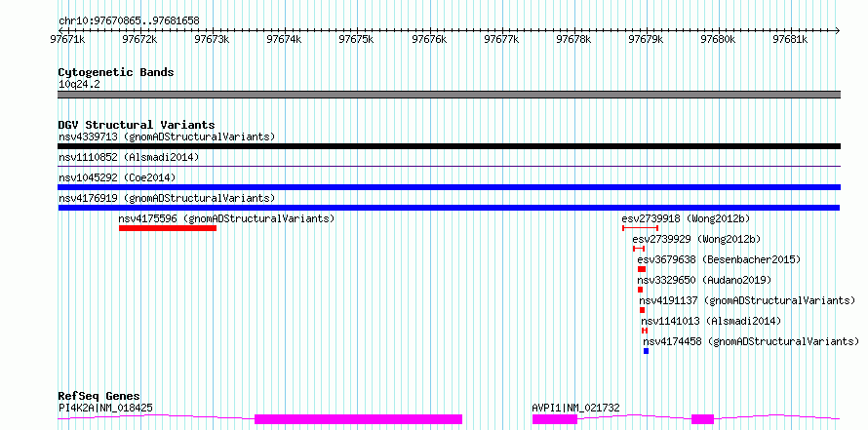Click the chr10:97670865..97681658 coordinate label
This screenshot has width=868, height=430.
coord(129,21)
